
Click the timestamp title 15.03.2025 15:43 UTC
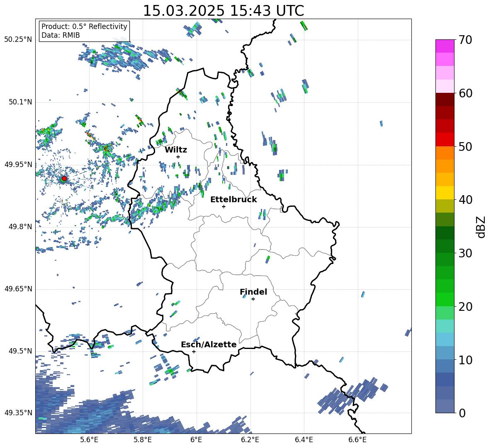224,11
